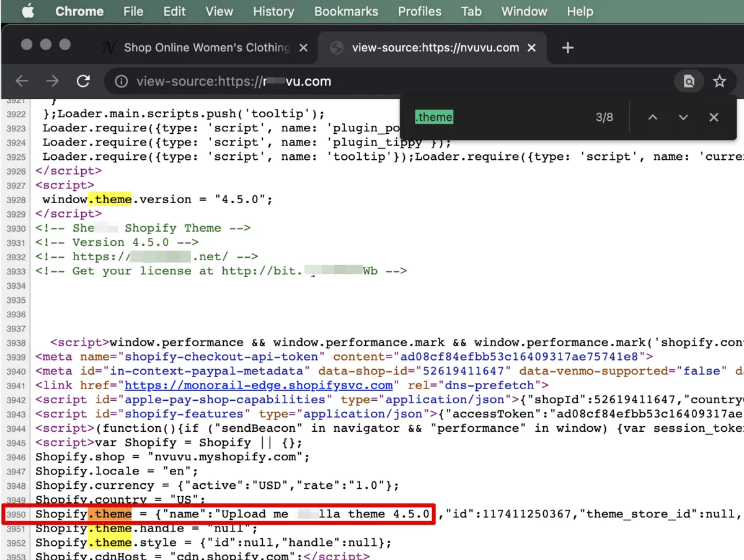Viewport: 744px width, 560px height.
Task: Open the Profiles menu
Action: tap(420, 11)
